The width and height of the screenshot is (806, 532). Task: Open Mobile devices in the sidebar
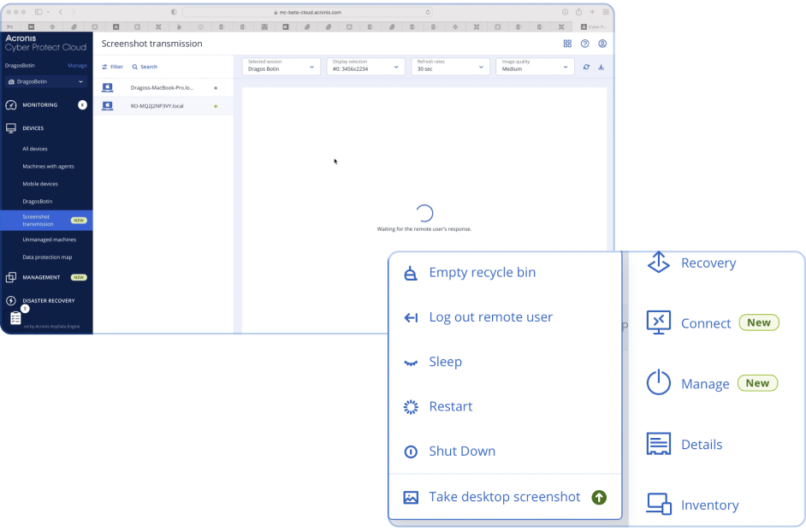click(40, 184)
